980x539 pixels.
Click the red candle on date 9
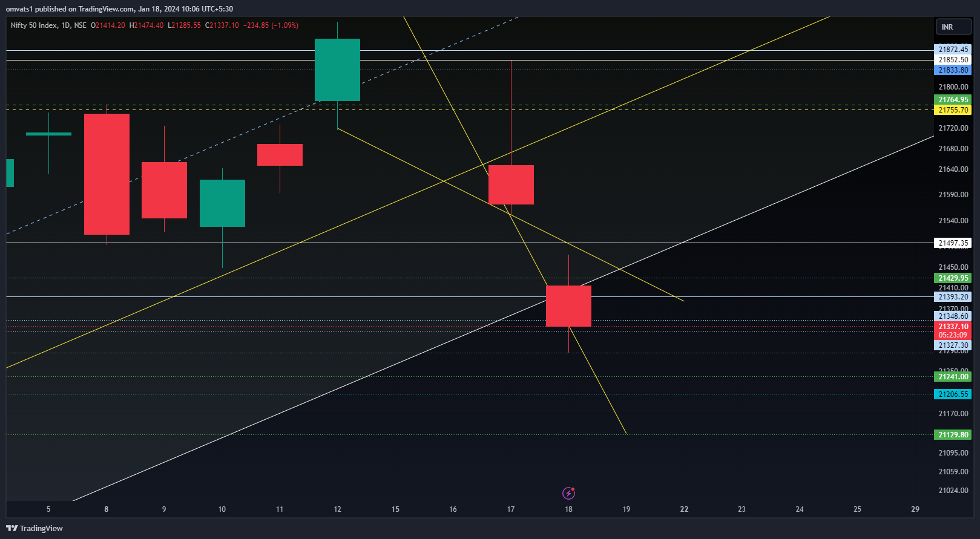click(164, 190)
